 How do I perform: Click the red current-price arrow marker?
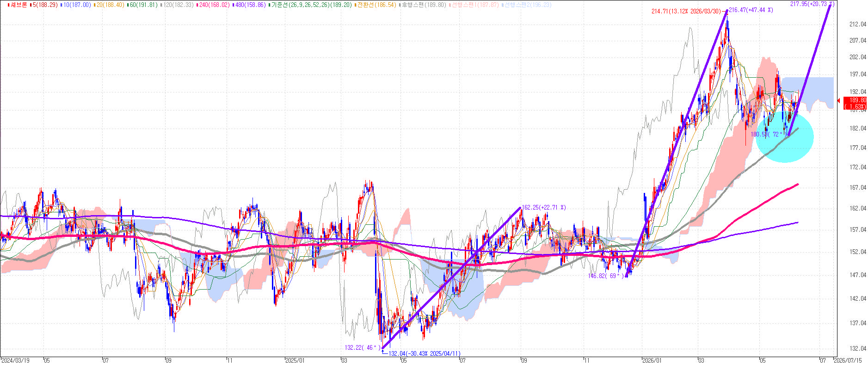(839, 100)
